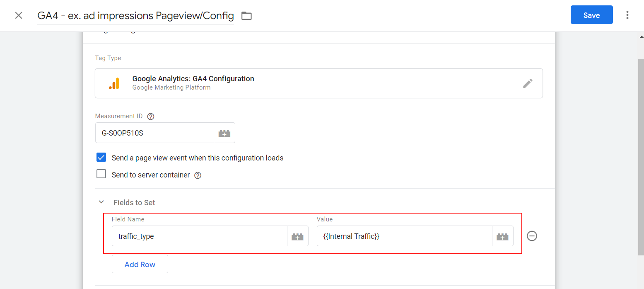Add a new field row
Screen dimensions: 644x289
pos(140,264)
